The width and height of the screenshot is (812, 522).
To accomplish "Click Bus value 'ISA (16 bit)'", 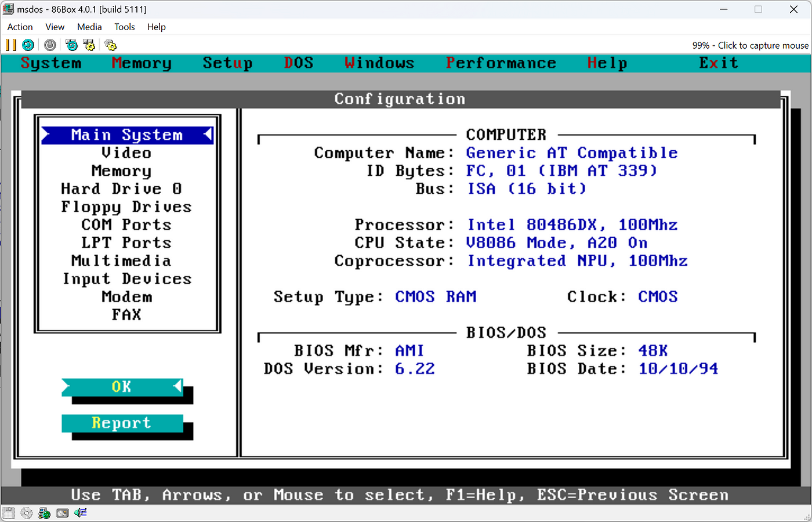I will point(527,188).
